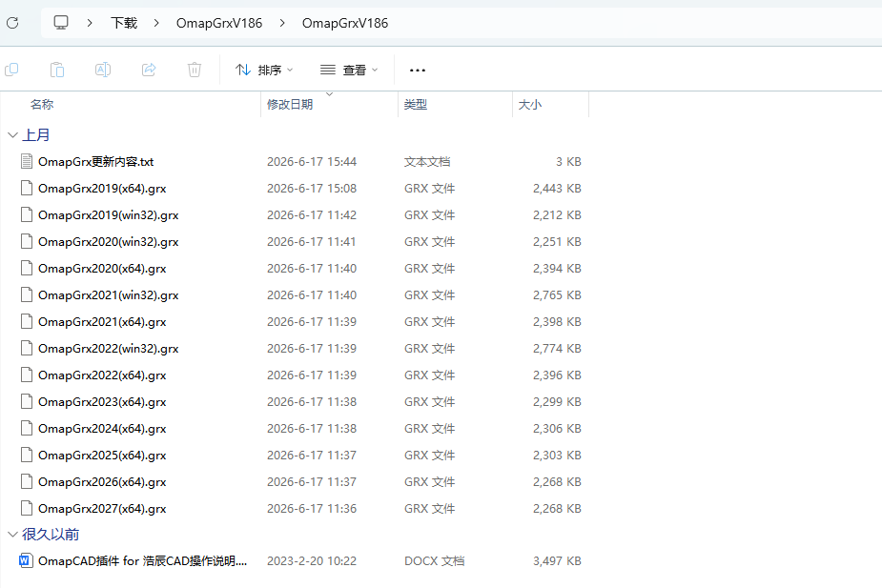Screen dimensions: 882x588
Task: Sort by 名称 column header
Action: (x=42, y=105)
